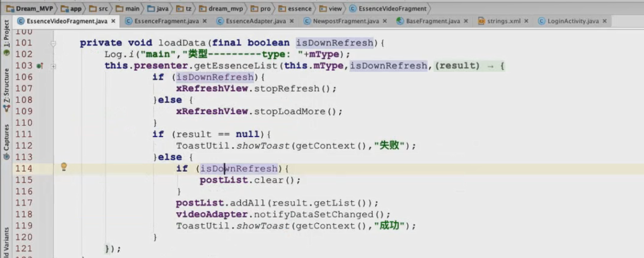Image resolution: width=644 pixels, height=258 pixels.
Task: Click the java breadcrumb folder
Action: [x=158, y=8]
